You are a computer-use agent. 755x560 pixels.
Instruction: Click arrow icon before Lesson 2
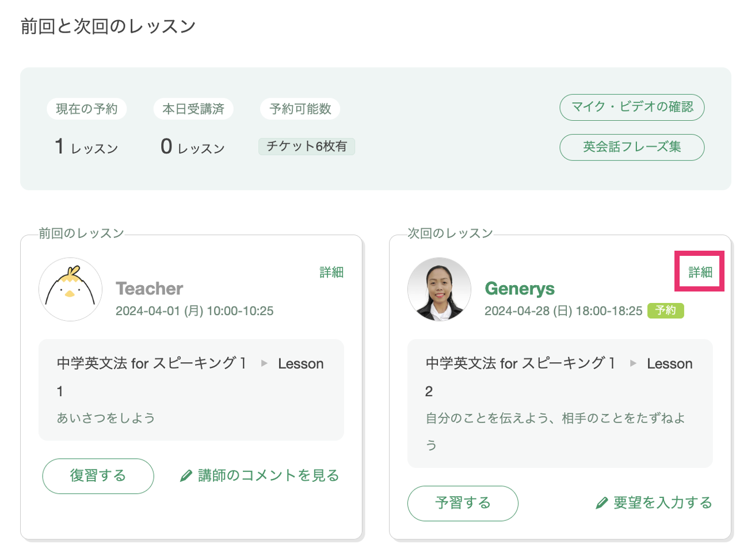click(633, 363)
